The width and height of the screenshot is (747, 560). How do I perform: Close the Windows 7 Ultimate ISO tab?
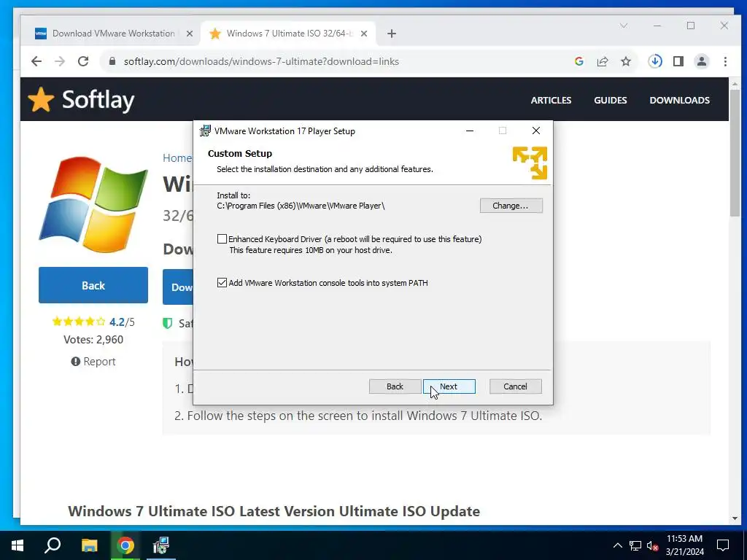[x=364, y=34]
